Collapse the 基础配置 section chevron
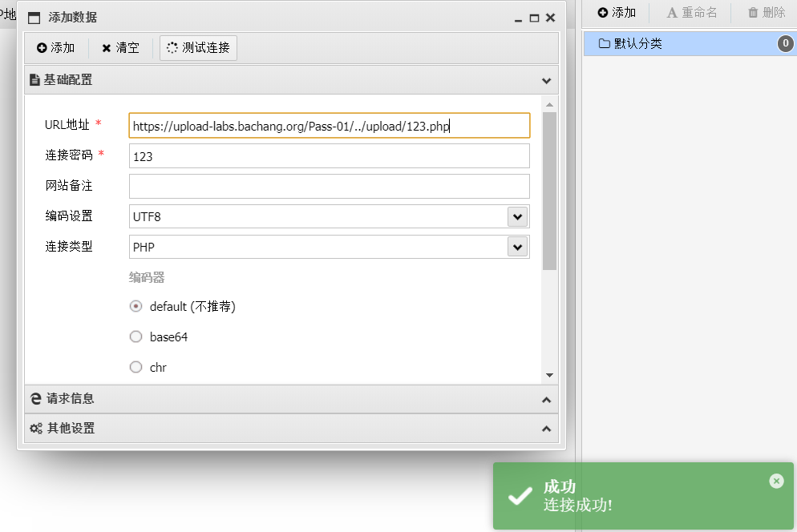The image size is (797, 532). click(x=546, y=80)
